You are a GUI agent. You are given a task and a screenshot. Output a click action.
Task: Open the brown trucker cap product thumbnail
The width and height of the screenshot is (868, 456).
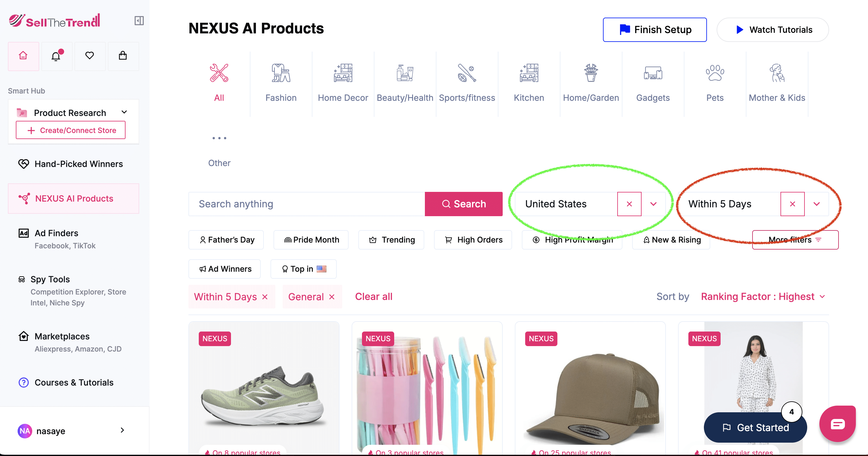point(590,389)
